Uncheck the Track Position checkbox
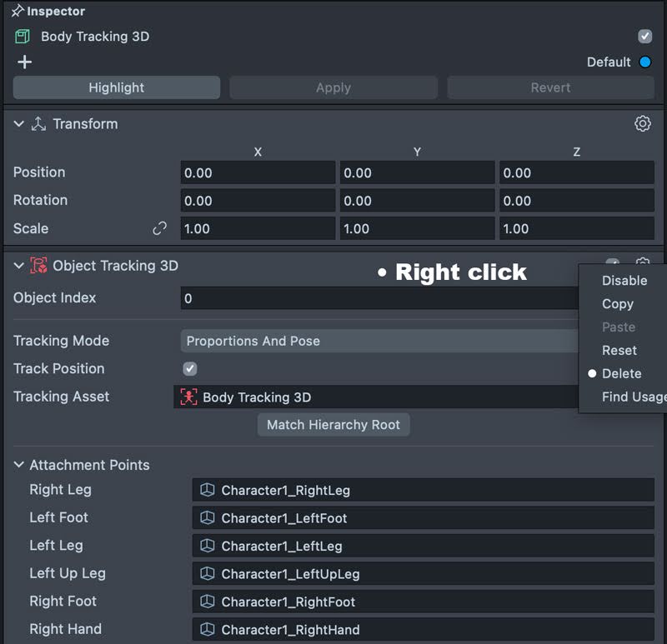Viewport: 667px width, 644px height. (190, 369)
